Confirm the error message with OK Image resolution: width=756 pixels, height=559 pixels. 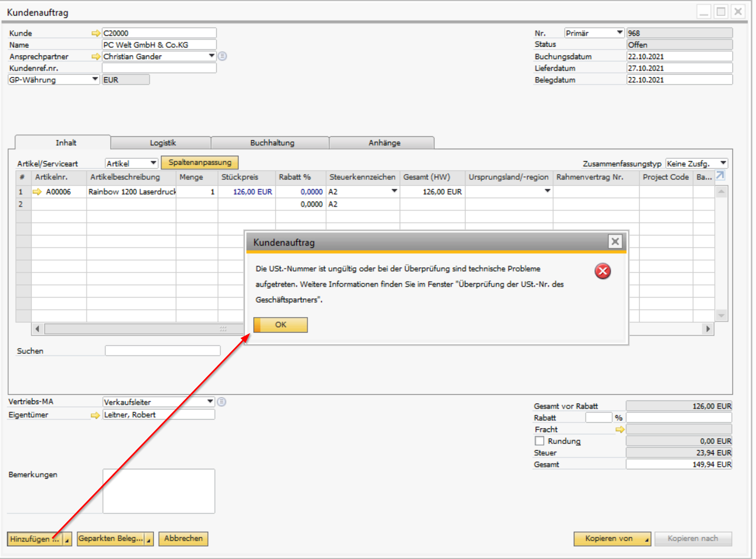pos(280,325)
